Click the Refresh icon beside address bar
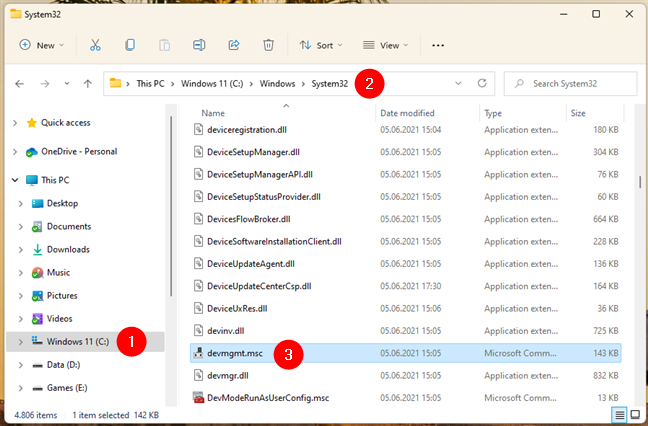 click(482, 83)
